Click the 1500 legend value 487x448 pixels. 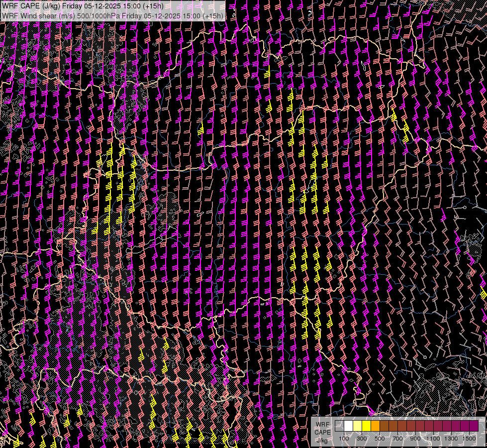tap(469, 439)
